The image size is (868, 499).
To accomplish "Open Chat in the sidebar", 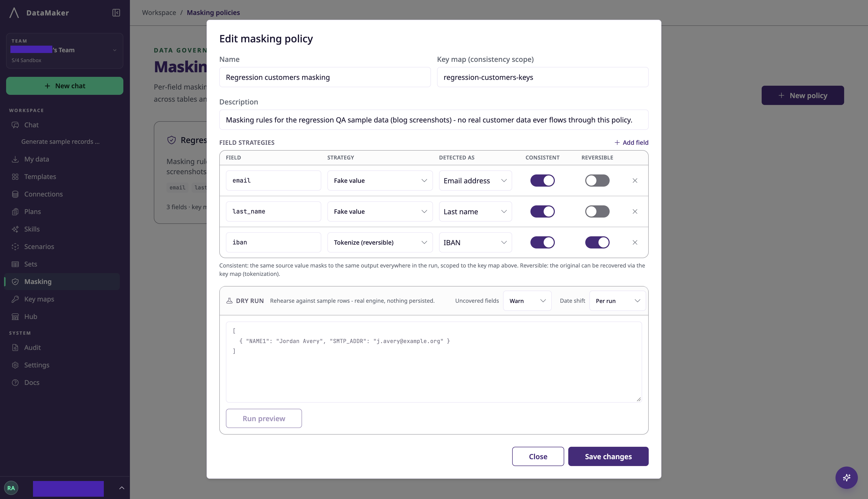I will click(x=62, y=125).
